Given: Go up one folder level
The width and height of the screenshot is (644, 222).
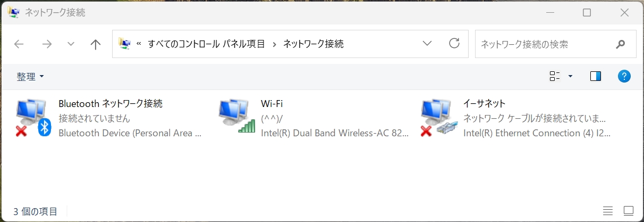Looking at the screenshot, I should coord(96,44).
